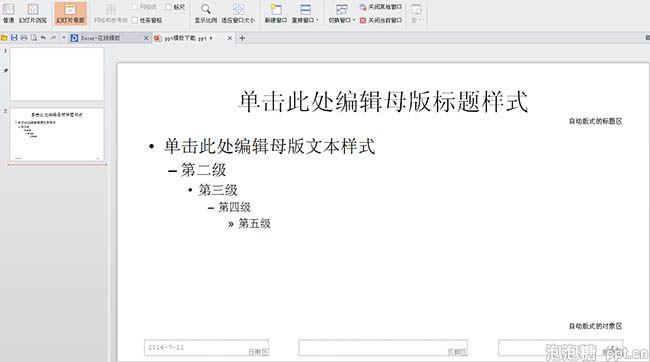
Task: Click the first-level master text line
Action: [269, 146]
